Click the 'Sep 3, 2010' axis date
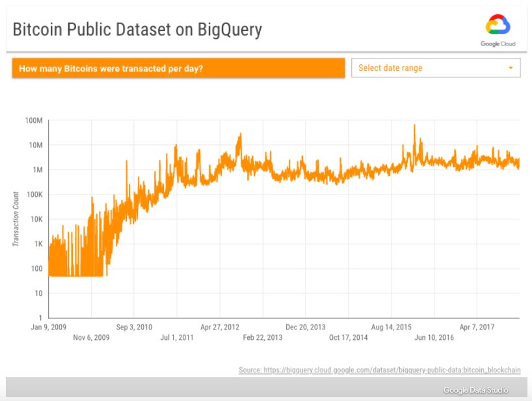The image size is (532, 401). coord(134,327)
